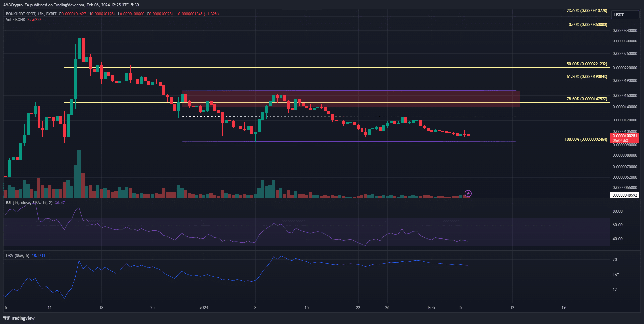644x324 pixels.
Task: Click the 50.00% (0.0000221232) Fibonacci label
Action: (587, 64)
